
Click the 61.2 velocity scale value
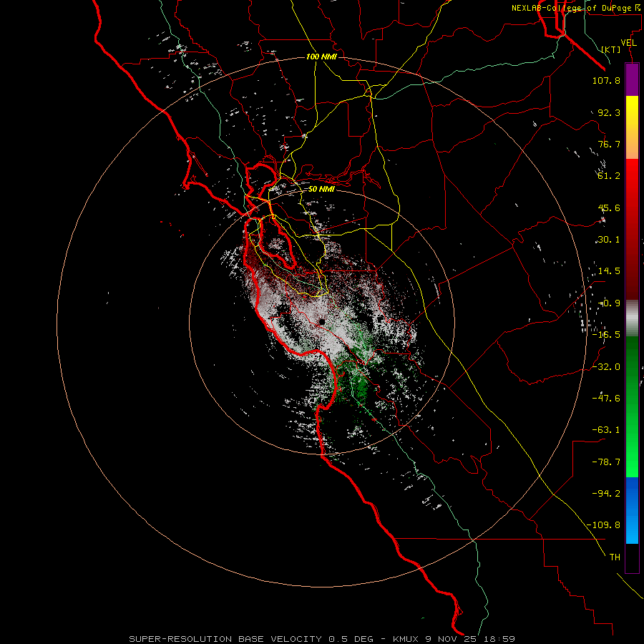tap(609, 176)
